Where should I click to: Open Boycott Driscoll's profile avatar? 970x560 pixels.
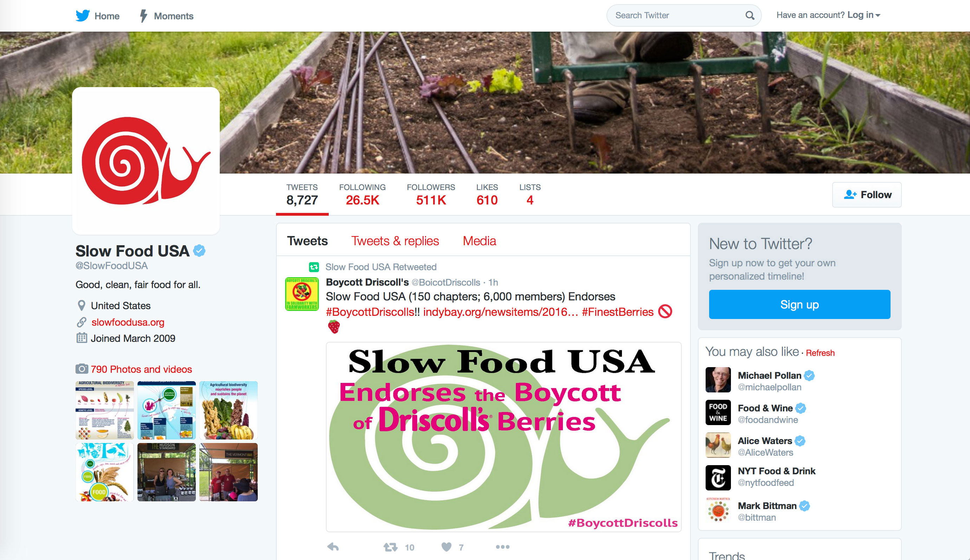pyautogui.click(x=302, y=294)
